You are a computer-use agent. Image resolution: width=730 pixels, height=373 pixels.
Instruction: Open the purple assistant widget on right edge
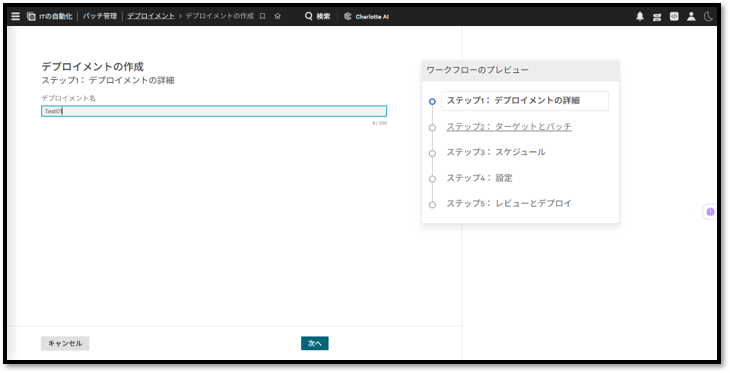point(710,212)
